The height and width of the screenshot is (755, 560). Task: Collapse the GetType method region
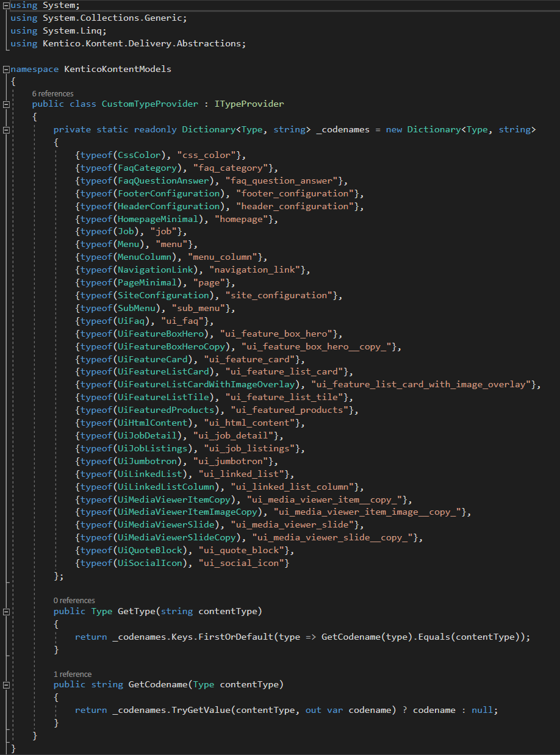click(x=6, y=611)
